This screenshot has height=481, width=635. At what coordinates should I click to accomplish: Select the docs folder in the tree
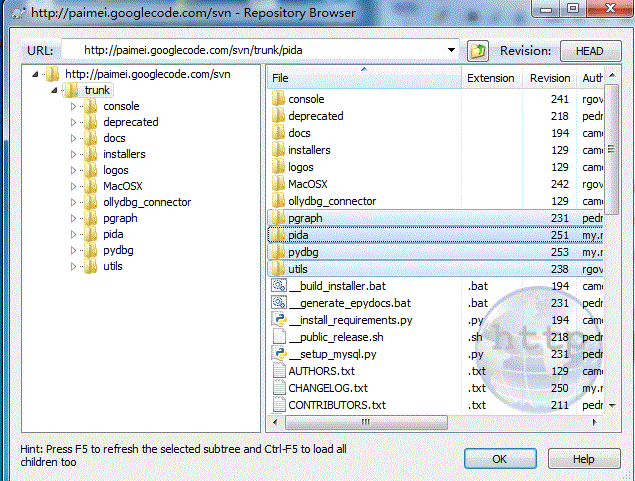pos(114,138)
